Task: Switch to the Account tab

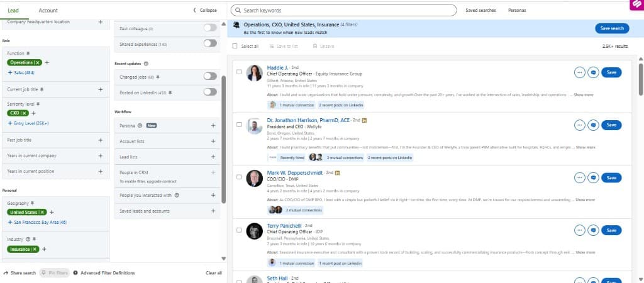Action: pos(48,11)
